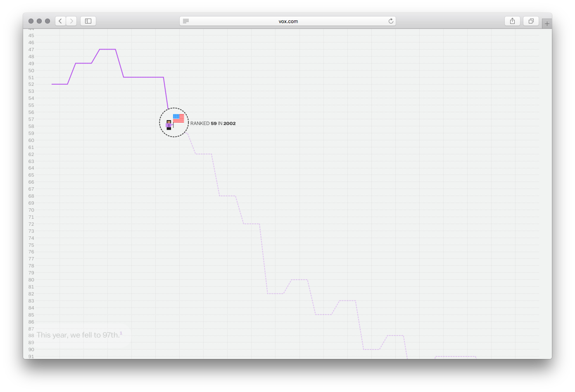Select the pixelated person icon inside the dashed circle
The height and width of the screenshot is (392, 575).
click(169, 125)
